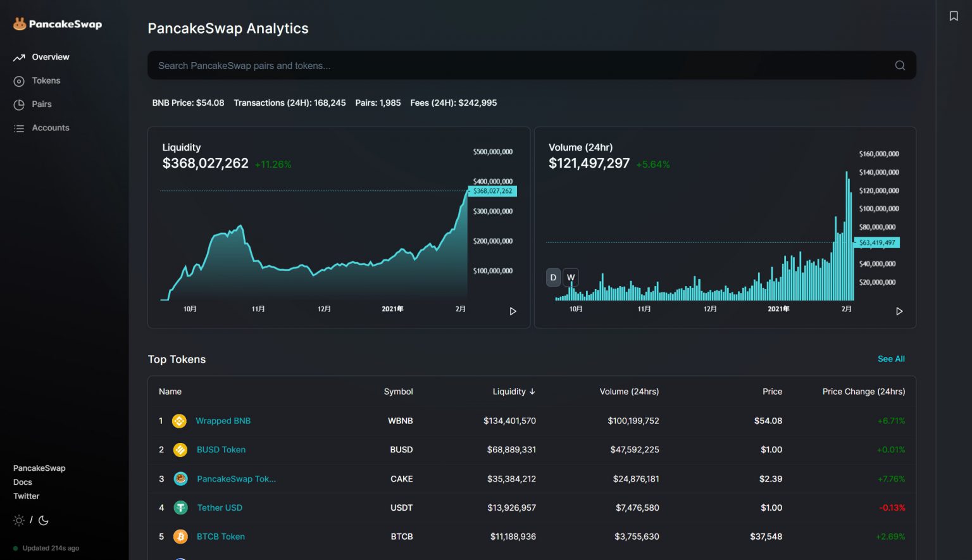
Task: Click the Wrapped BNB token icon
Action: coord(179,421)
